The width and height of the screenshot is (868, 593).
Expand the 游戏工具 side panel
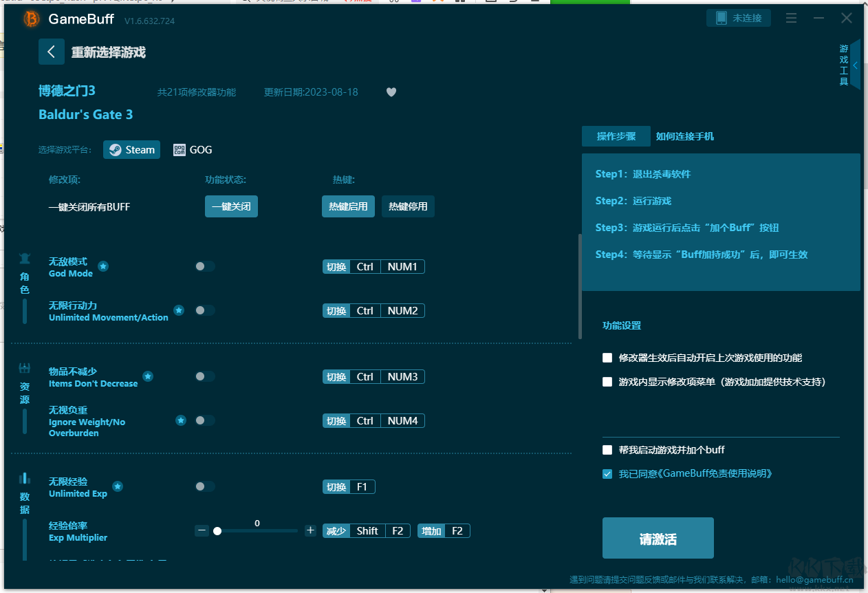(855, 65)
